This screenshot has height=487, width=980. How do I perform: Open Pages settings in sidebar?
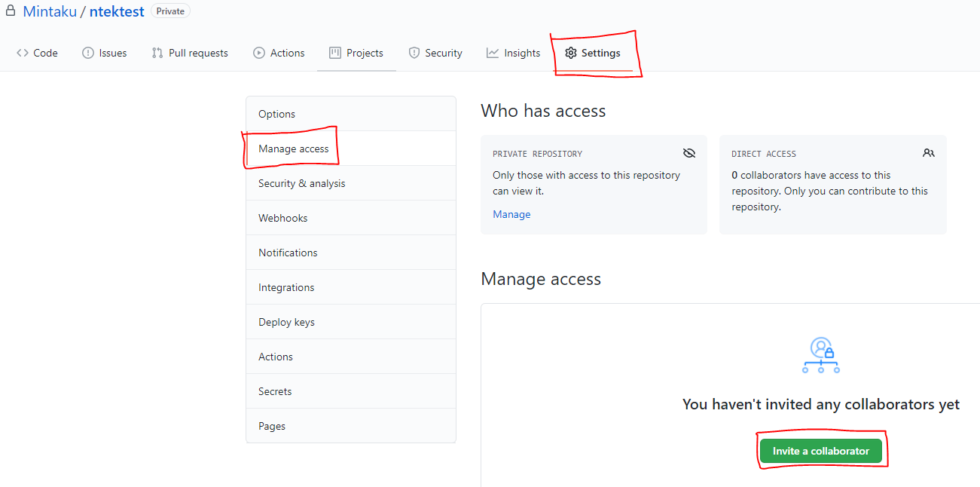(x=351, y=426)
